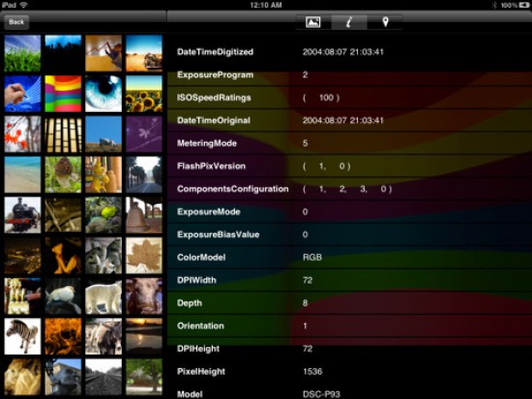The image size is (532, 399).
Task: Select the blue eye close-up thumbnail
Action: (103, 94)
